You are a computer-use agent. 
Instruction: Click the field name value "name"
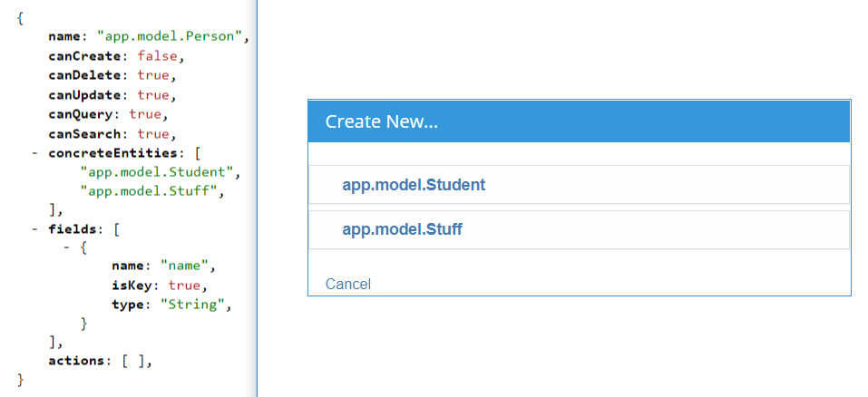click(x=184, y=266)
